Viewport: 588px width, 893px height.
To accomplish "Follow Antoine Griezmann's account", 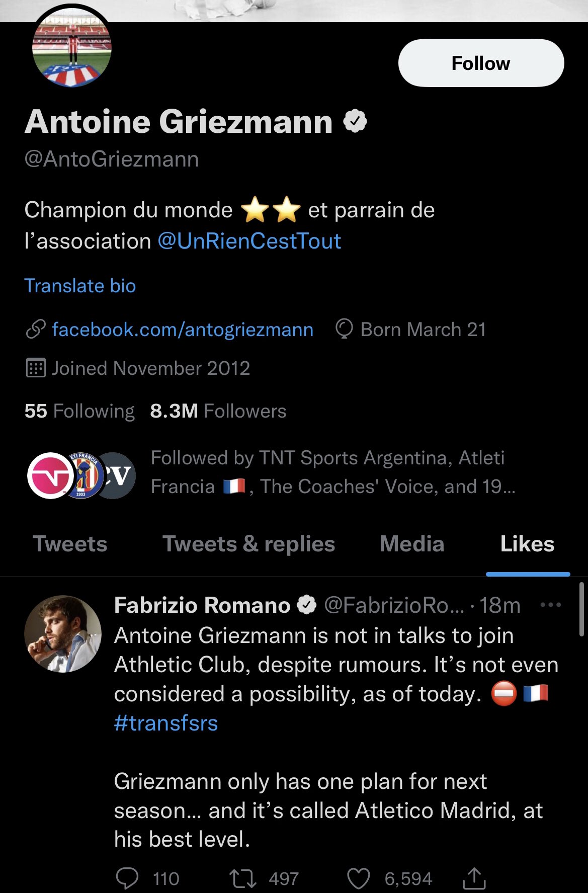I will pos(481,63).
